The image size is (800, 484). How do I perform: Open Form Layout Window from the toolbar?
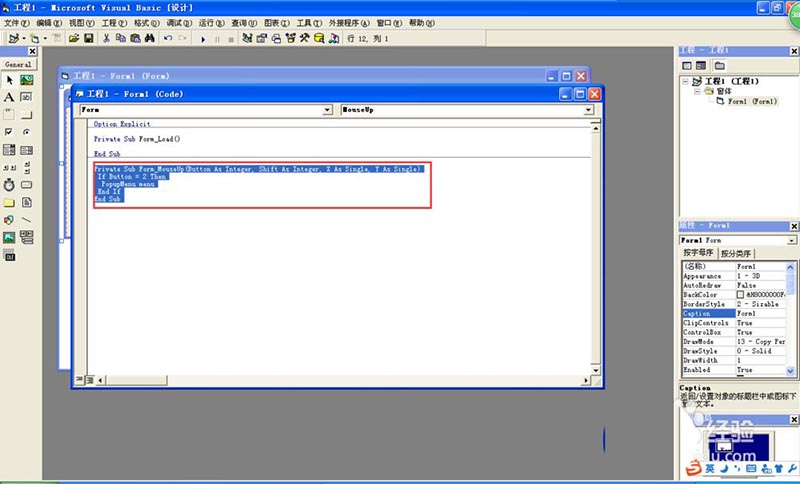(x=276, y=38)
